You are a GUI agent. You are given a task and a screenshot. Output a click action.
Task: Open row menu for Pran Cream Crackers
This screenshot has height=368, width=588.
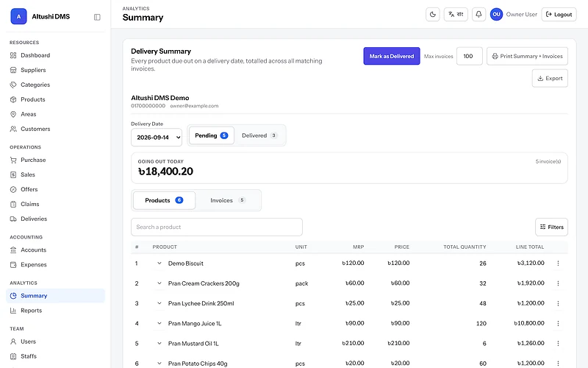pyautogui.click(x=558, y=283)
